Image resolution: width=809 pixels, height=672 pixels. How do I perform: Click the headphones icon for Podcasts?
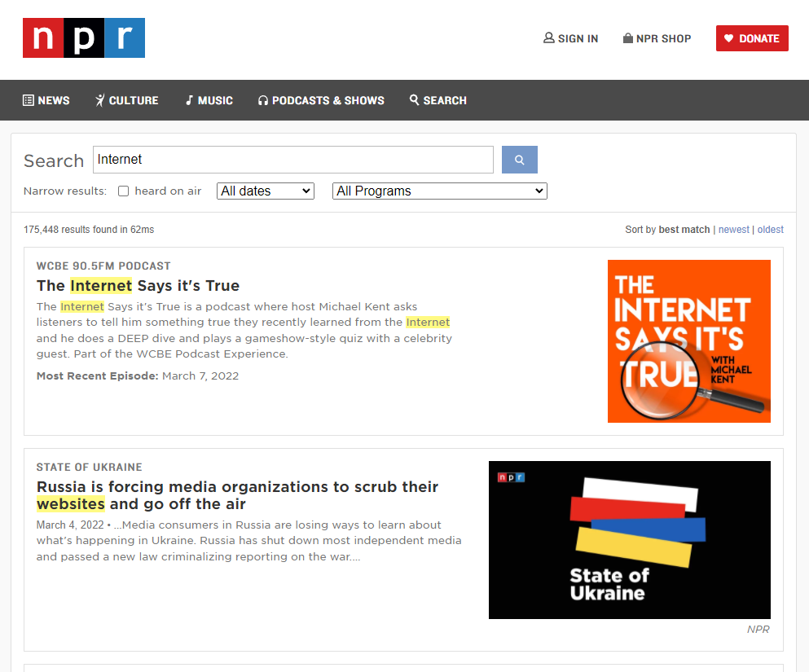pos(263,100)
